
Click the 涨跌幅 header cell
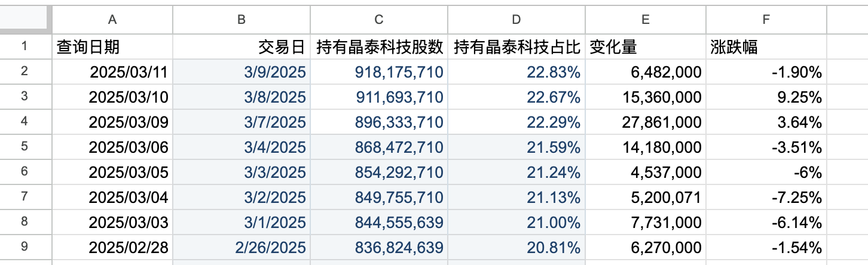click(766, 47)
